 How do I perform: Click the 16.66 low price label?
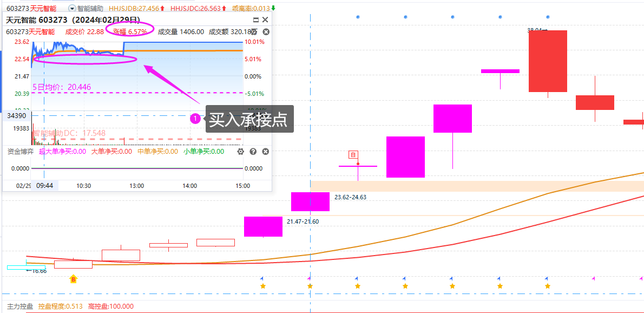(36, 271)
